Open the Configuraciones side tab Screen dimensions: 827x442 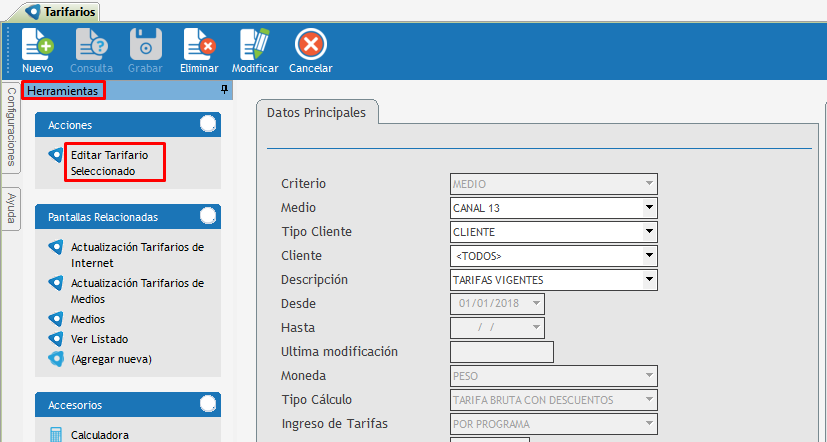[x=12, y=127]
